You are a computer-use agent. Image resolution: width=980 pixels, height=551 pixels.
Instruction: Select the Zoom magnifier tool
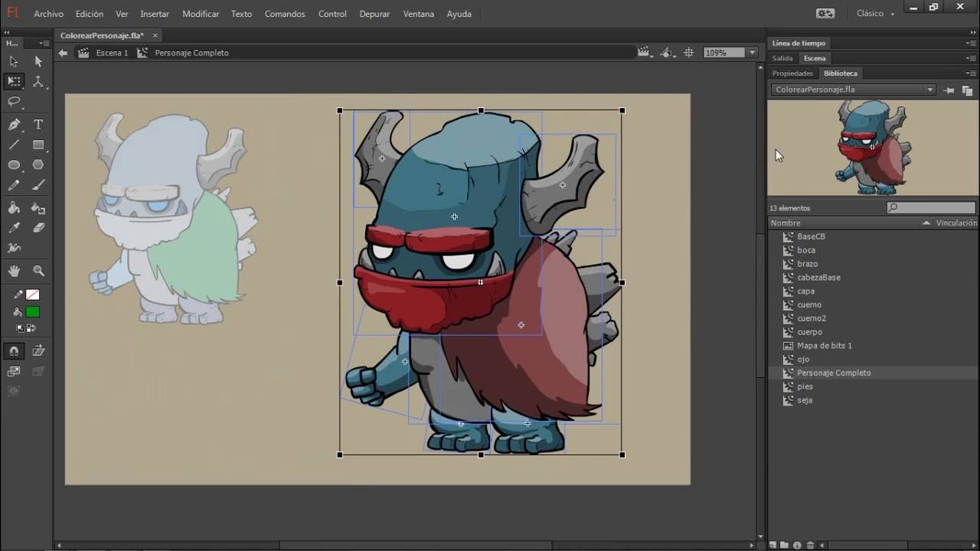[38, 271]
